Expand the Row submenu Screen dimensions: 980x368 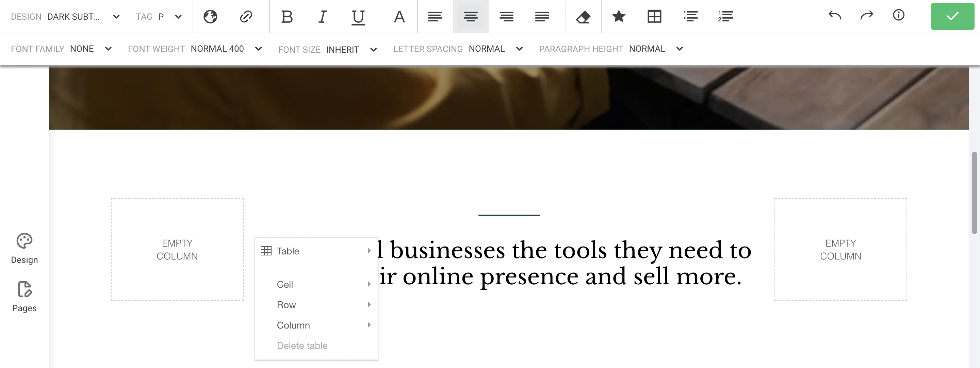(316, 305)
